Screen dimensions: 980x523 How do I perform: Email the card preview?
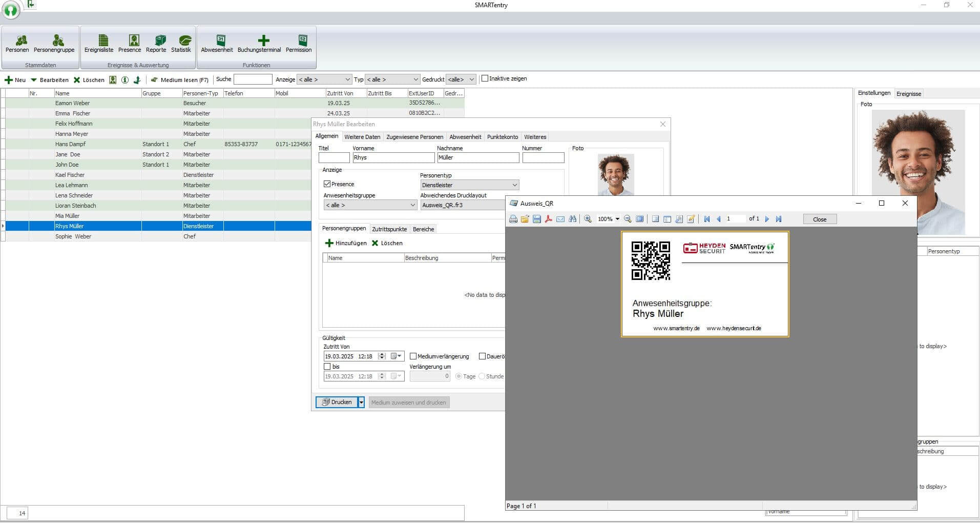[x=560, y=219]
